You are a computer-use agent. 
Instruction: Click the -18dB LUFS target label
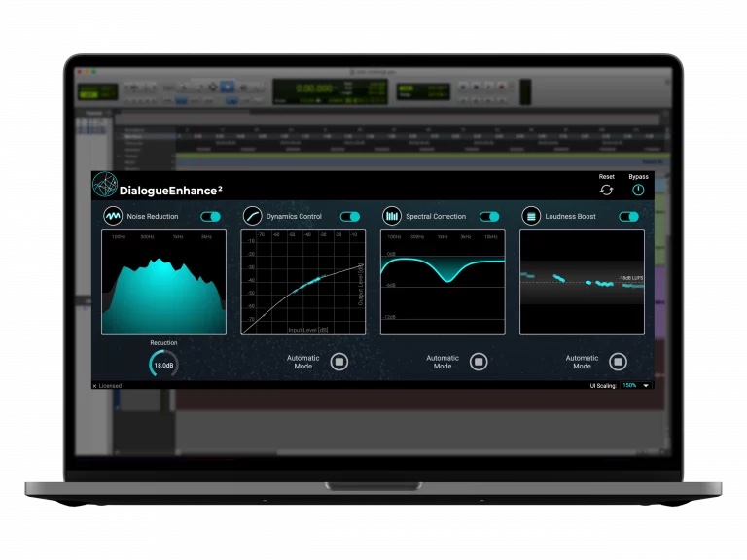point(631,278)
